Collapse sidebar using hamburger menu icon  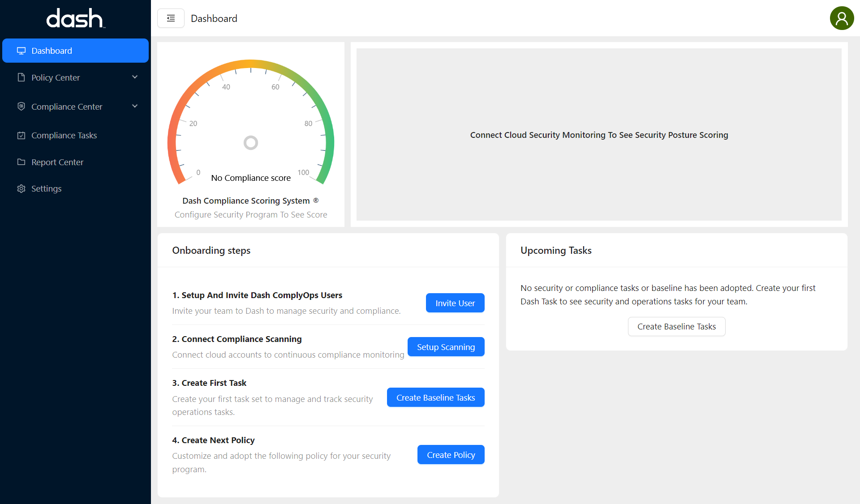pos(171,18)
